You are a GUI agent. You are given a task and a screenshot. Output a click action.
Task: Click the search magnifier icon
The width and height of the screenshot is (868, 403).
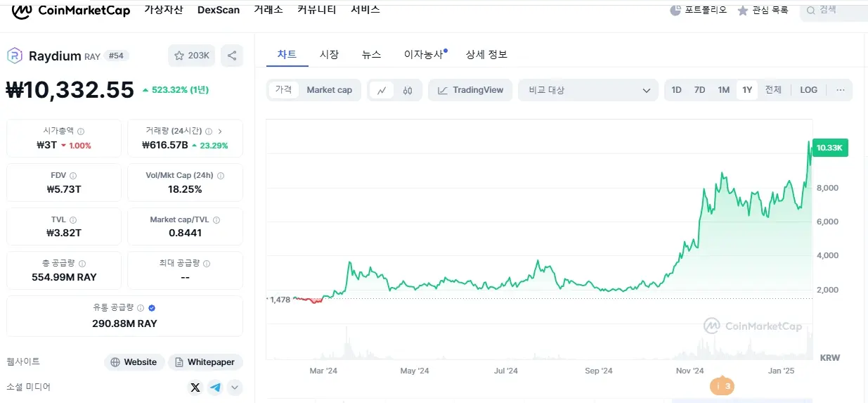coord(810,10)
